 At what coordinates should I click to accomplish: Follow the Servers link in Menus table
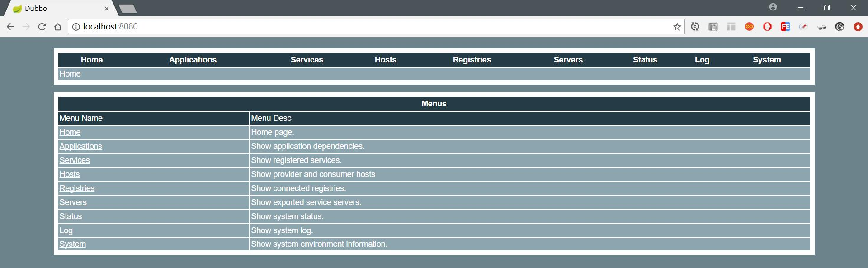[x=73, y=202]
